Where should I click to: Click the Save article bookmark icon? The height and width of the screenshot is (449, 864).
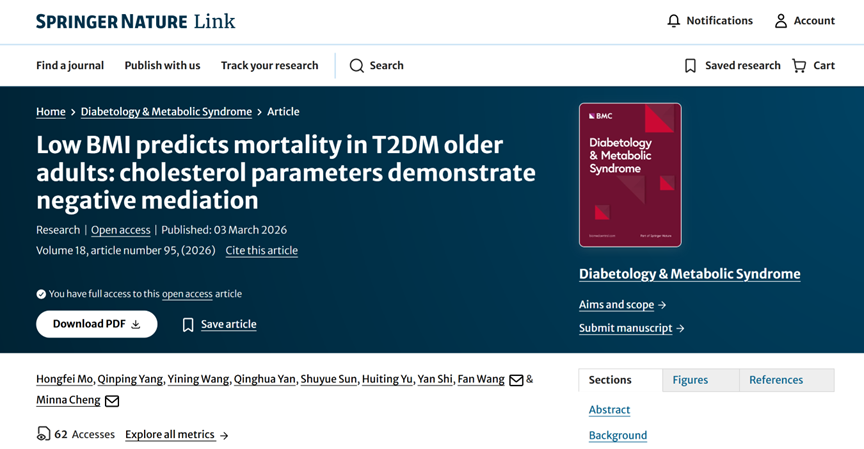pyautogui.click(x=188, y=325)
